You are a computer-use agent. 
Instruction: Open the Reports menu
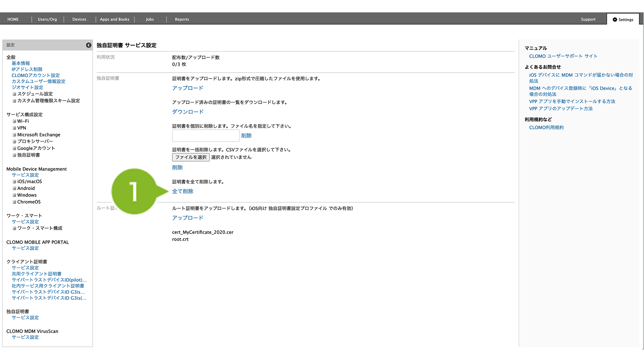(182, 20)
